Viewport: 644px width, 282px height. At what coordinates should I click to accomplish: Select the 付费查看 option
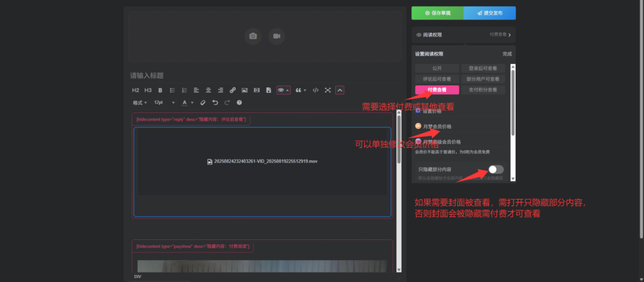(x=437, y=90)
